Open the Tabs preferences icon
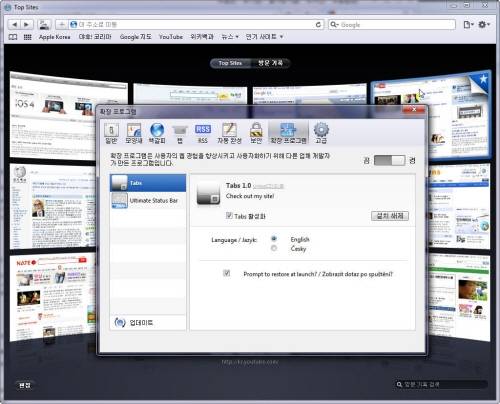The image size is (500, 404). [180, 133]
